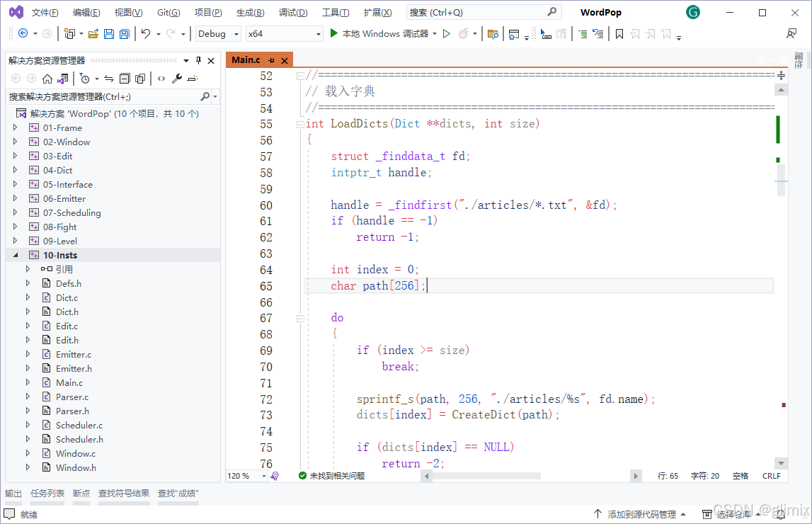Viewport: 812px width, 524px height.
Task: Expand the Scheduler.h file node
Action: pyautogui.click(x=28, y=438)
